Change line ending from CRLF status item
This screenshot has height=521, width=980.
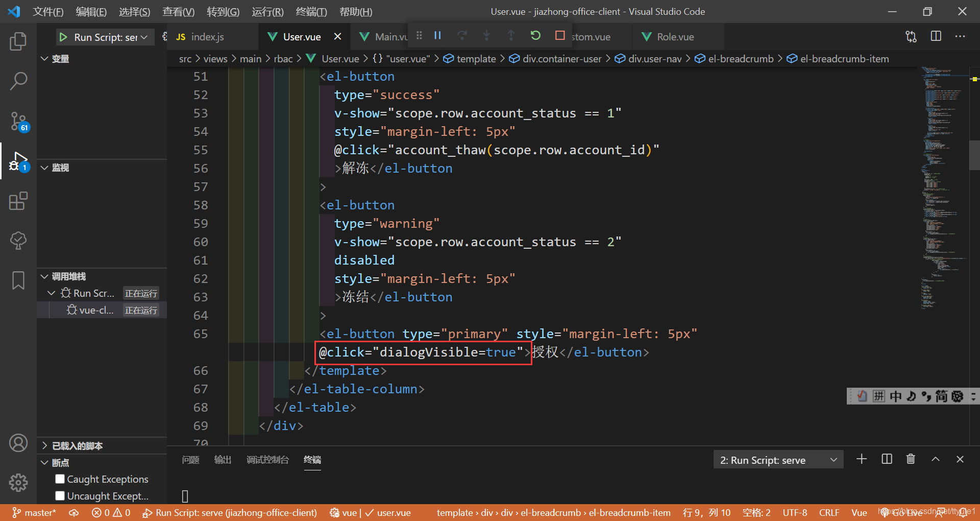click(x=829, y=512)
